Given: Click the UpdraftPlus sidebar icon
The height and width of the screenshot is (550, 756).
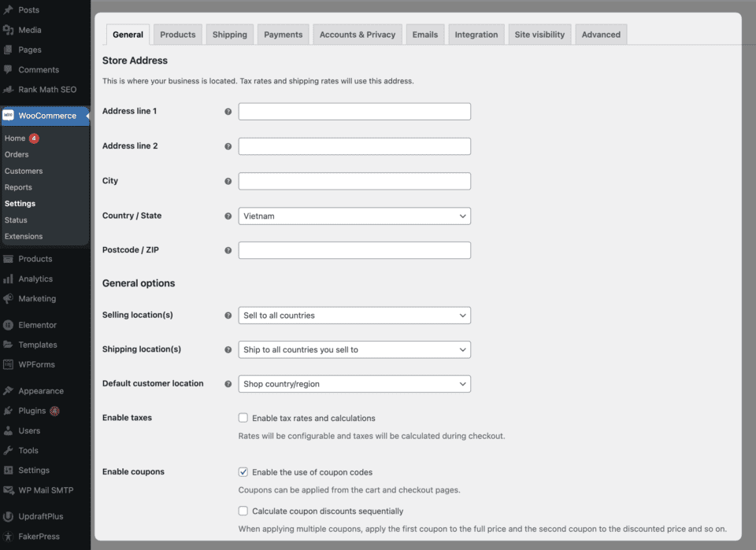Looking at the screenshot, I should [9, 517].
